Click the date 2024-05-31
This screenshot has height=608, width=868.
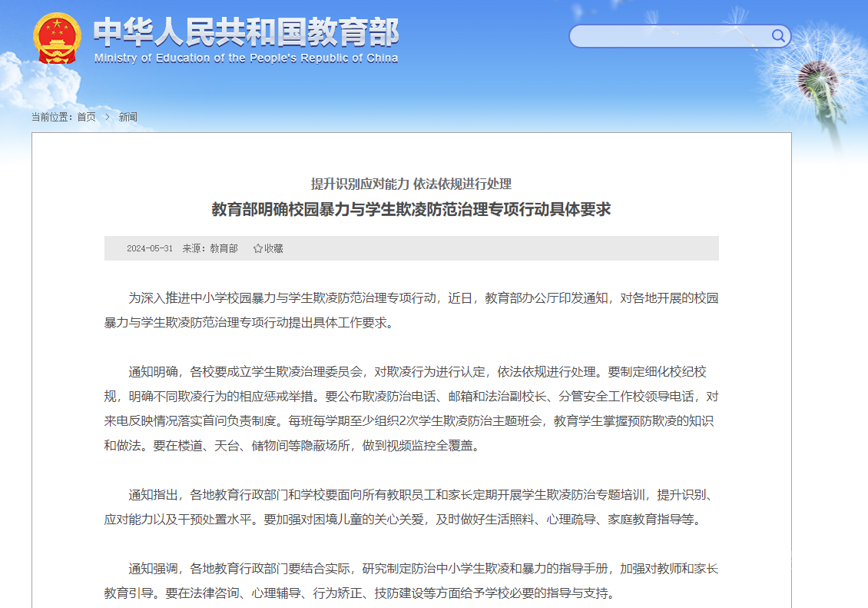150,248
